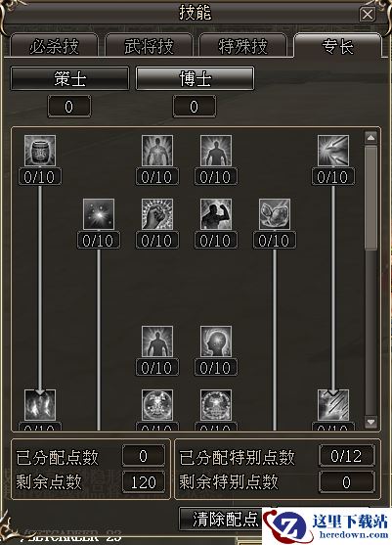
Task: Click the scrollbar up arrow
Action: tap(370, 138)
